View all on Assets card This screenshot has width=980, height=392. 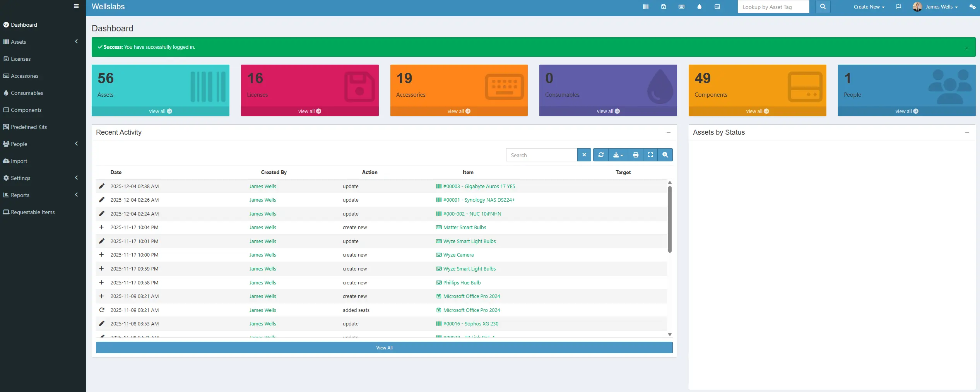pyautogui.click(x=161, y=111)
